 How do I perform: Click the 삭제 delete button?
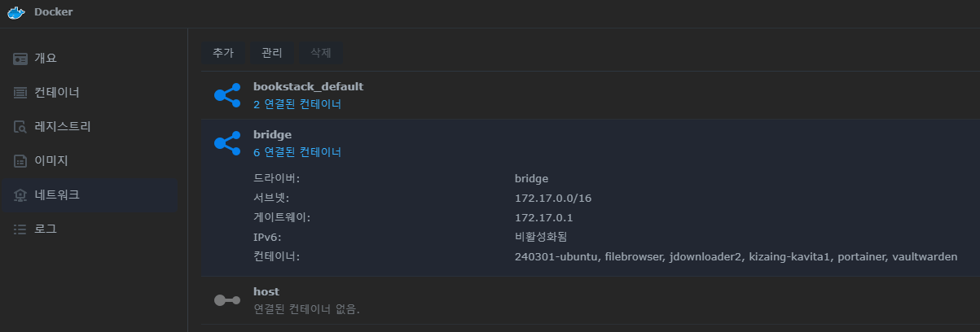click(x=321, y=53)
